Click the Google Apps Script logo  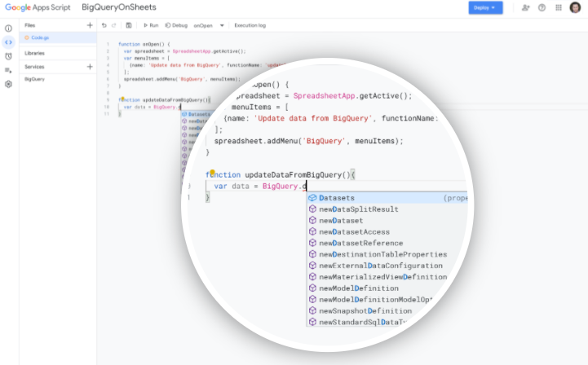pyautogui.click(x=38, y=7)
